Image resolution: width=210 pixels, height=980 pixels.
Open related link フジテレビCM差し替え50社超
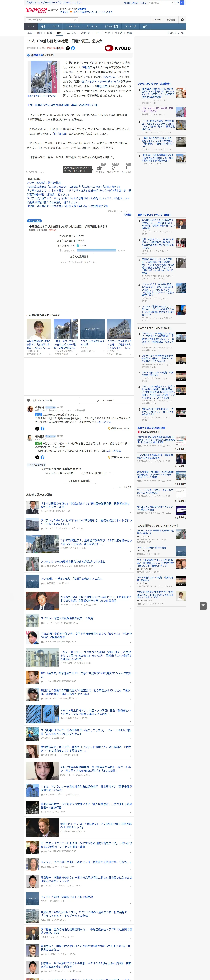click(44, 183)
